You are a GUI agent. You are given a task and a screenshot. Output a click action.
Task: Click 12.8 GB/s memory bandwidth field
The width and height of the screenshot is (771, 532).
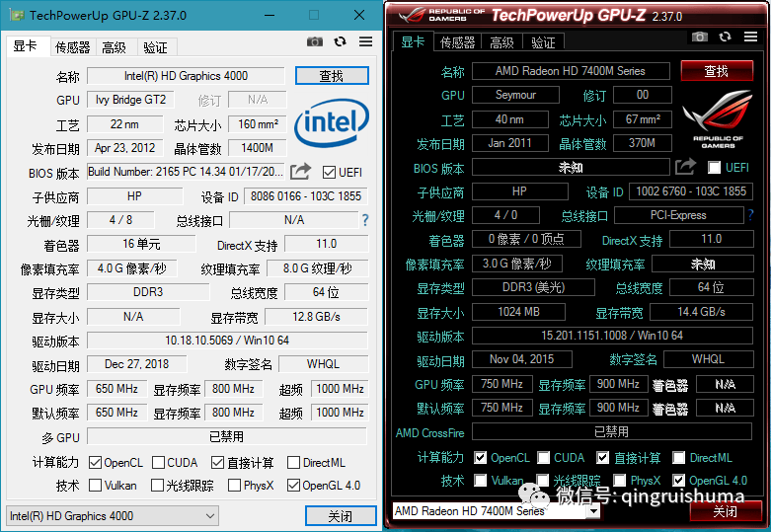316,317
